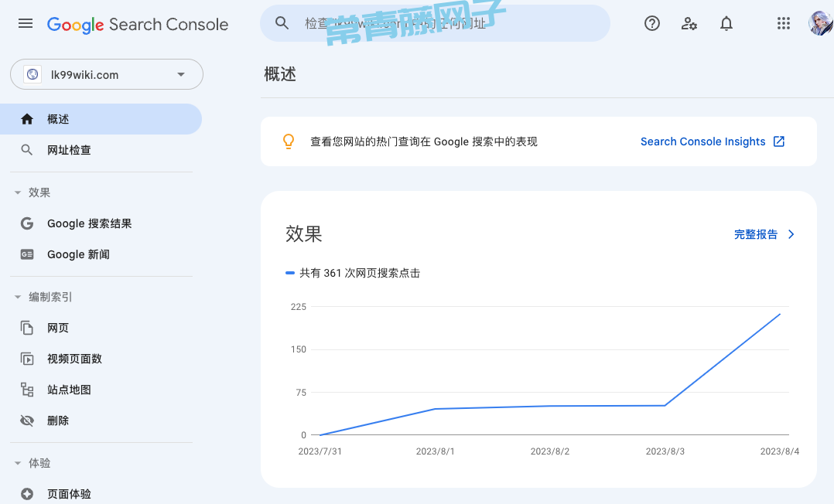Image resolution: width=834 pixels, height=504 pixels.
Task: Open the hamburger main menu
Action: pos(26,23)
